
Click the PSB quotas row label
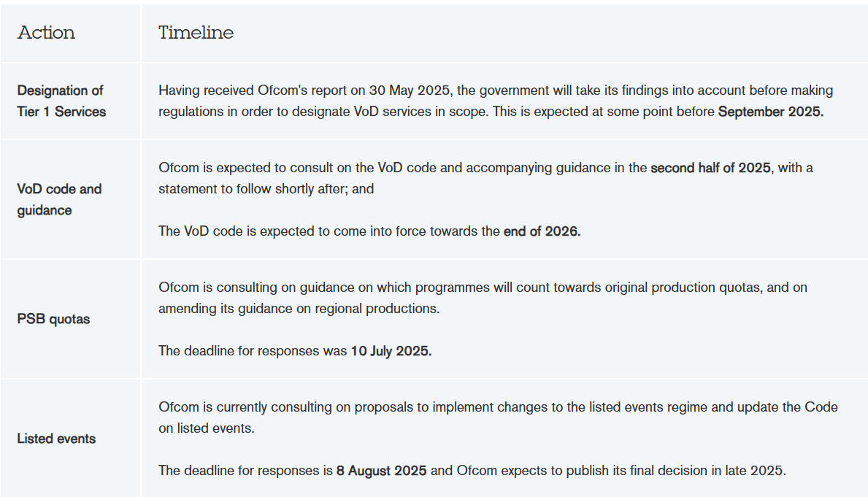coord(53,320)
